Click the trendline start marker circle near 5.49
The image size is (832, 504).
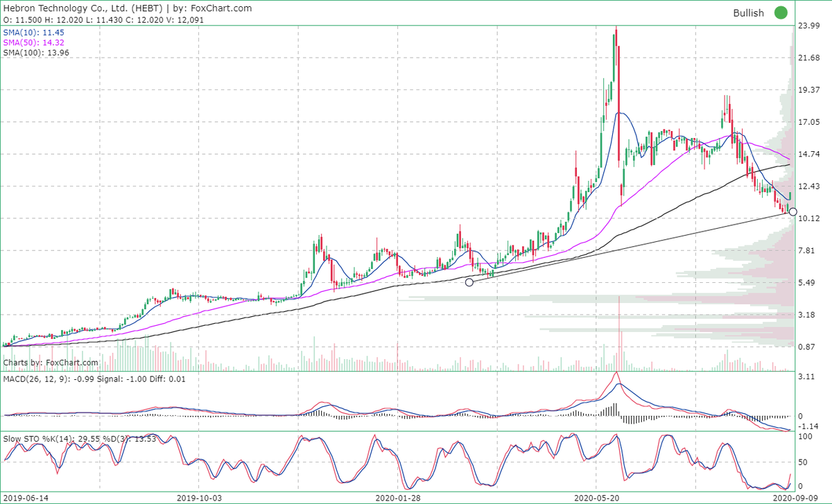(x=469, y=282)
